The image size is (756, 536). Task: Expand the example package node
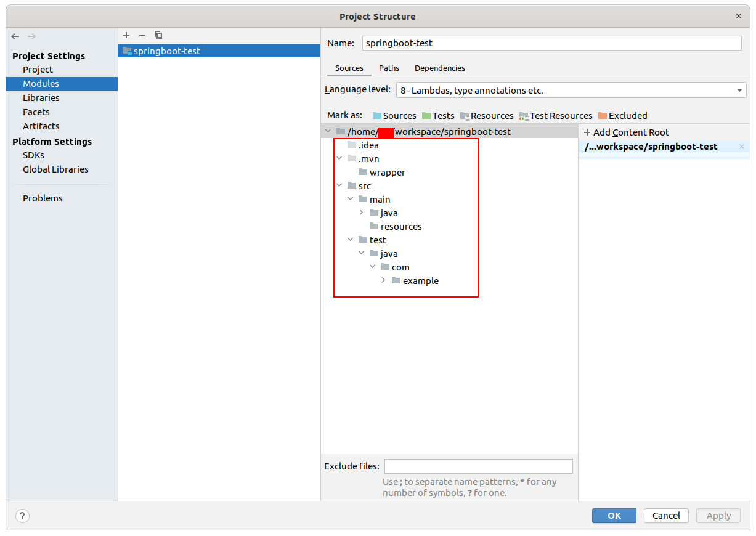point(383,280)
